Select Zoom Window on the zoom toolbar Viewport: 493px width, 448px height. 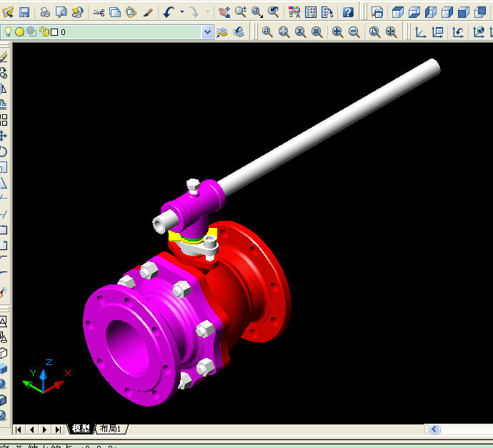pos(267,31)
